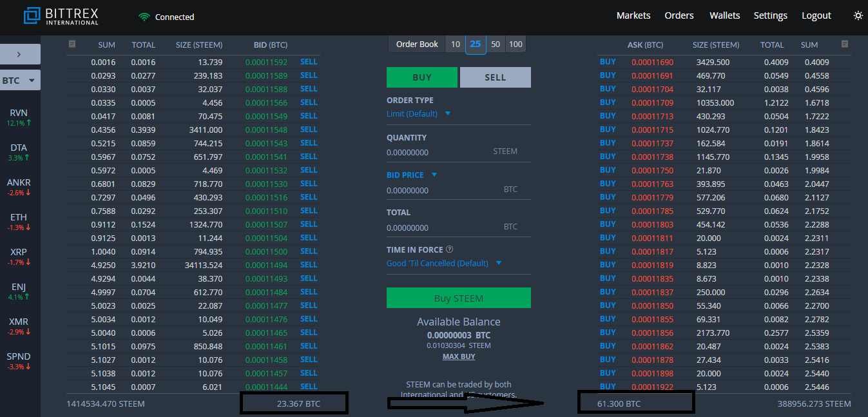Viewport: 868px width, 417px height.
Task: Select RVN market in sidebar
Action: (19, 117)
